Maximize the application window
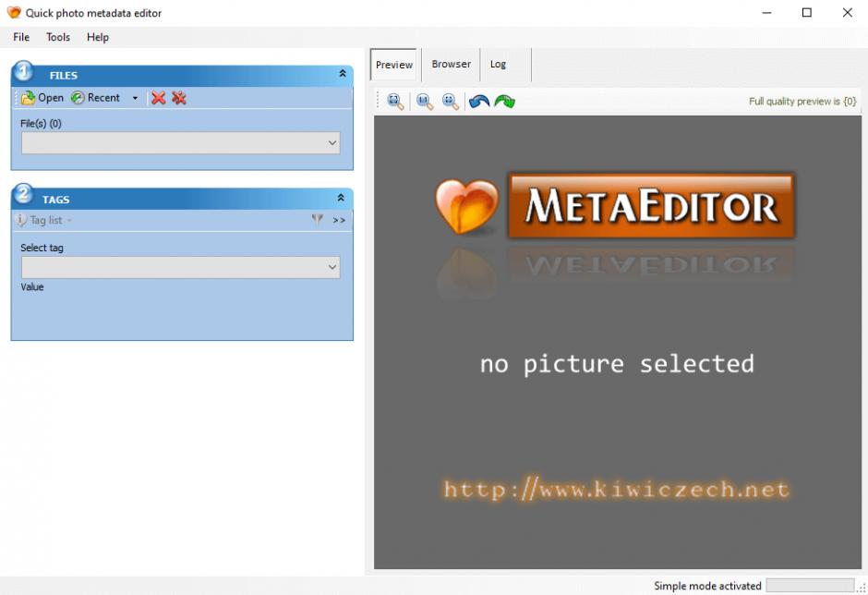Image resolution: width=868 pixels, height=595 pixels. pos(806,12)
